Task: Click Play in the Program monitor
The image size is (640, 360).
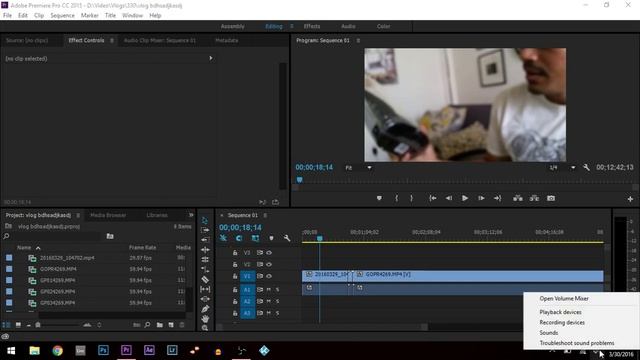Action: click(x=464, y=198)
